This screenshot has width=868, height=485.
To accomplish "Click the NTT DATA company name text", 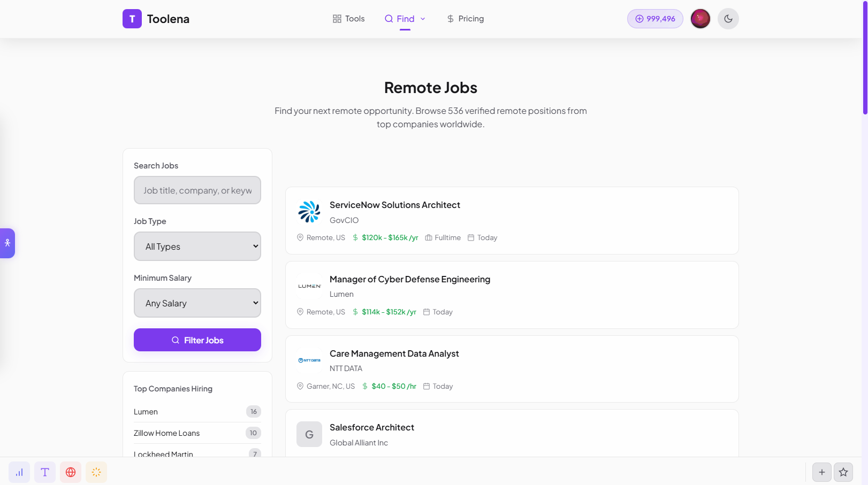I will pyautogui.click(x=346, y=368).
